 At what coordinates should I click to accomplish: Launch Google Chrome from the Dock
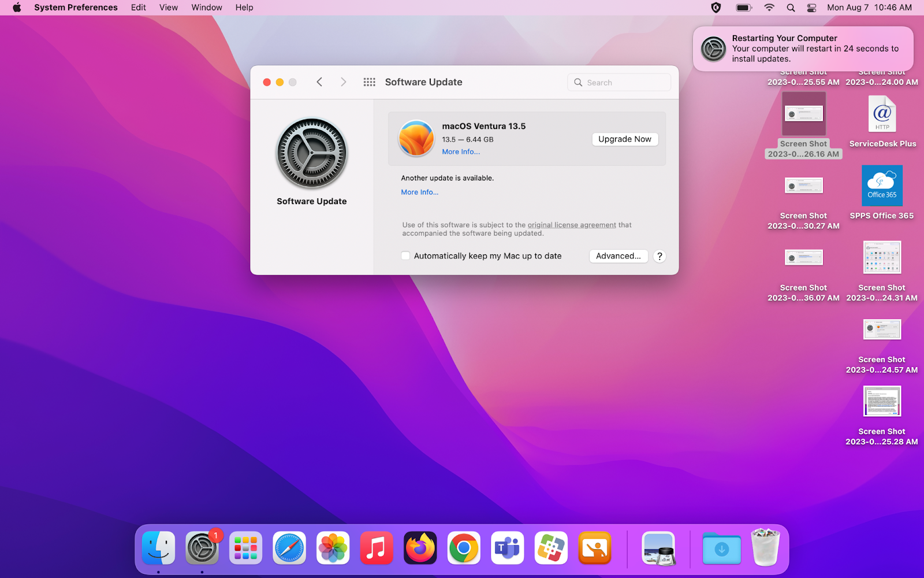[464, 548]
